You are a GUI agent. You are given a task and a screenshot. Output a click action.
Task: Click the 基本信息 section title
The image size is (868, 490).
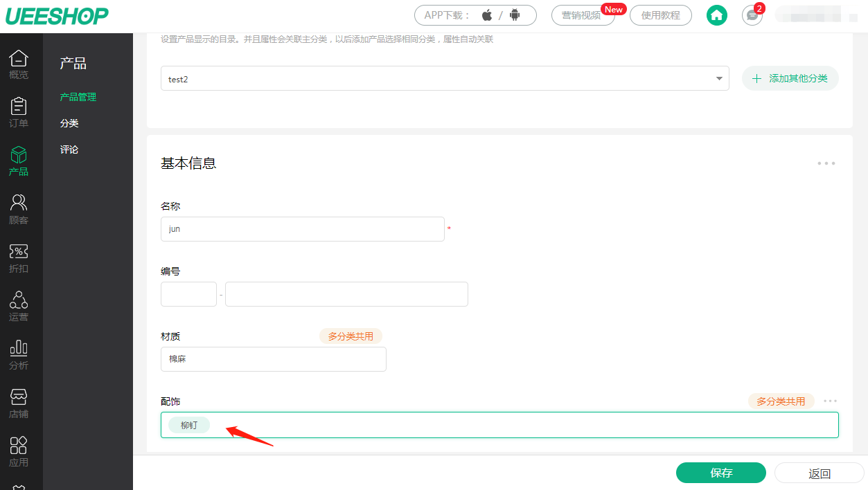tap(188, 163)
